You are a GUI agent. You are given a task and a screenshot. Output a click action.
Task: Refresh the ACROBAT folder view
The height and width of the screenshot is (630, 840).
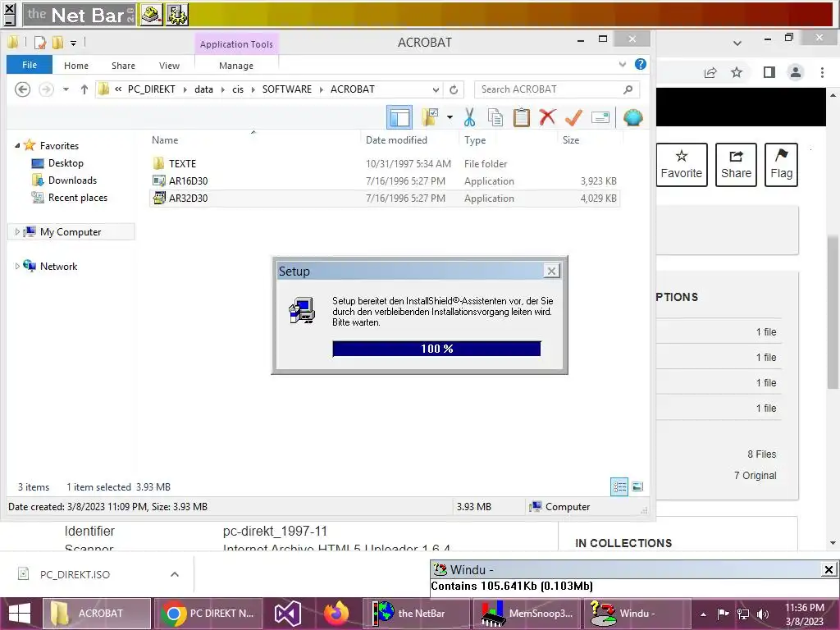coord(453,89)
